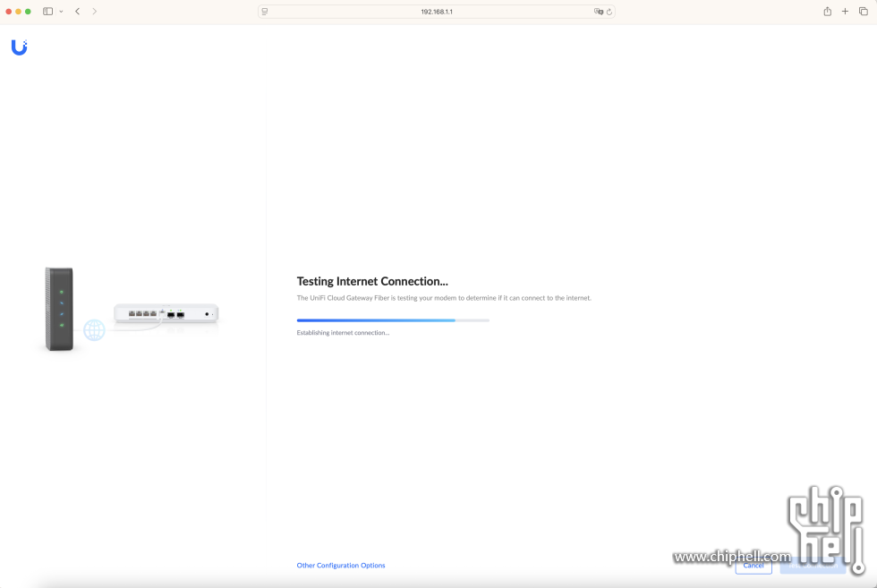Close the Safari window
877x588 pixels.
(9, 12)
